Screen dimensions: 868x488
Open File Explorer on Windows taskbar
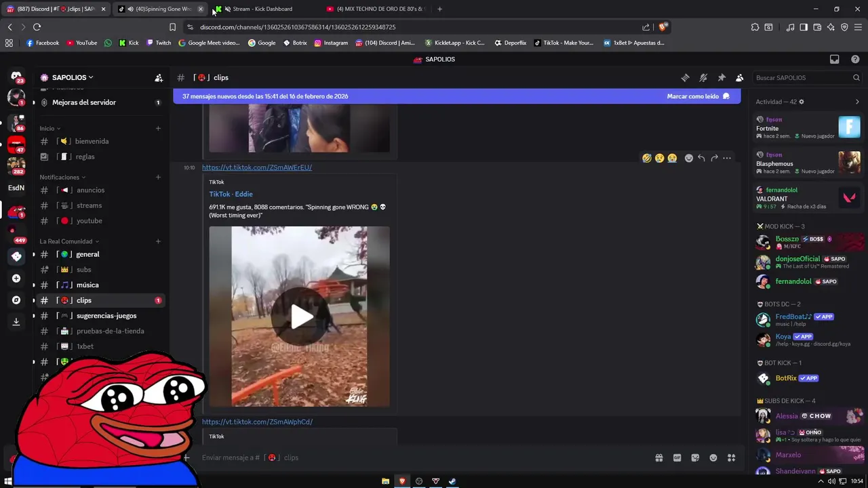(385, 481)
